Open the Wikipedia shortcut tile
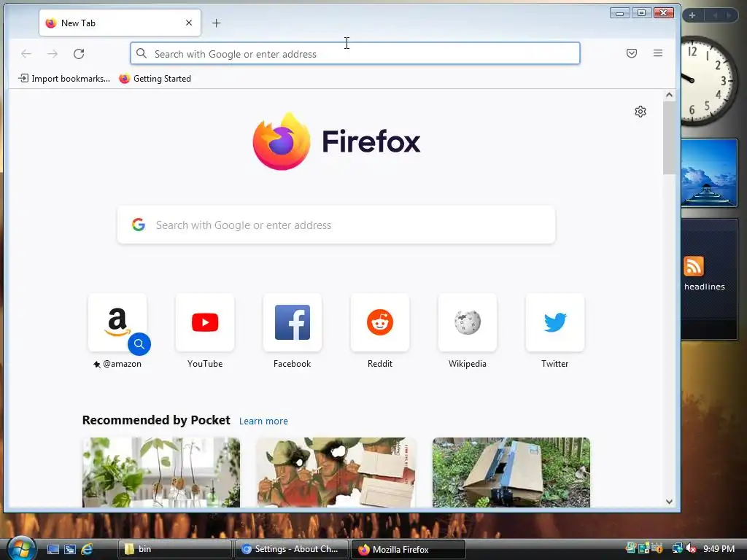Image resolution: width=747 pixels, height=560 pixels. pos(468,322)
